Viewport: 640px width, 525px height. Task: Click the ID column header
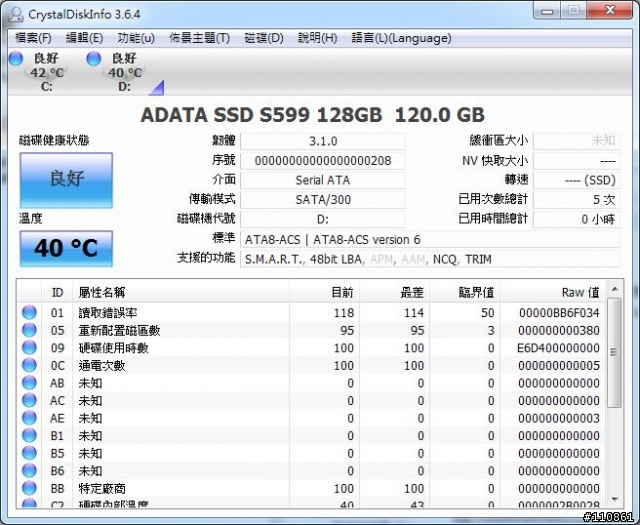(x=57, y=292)
